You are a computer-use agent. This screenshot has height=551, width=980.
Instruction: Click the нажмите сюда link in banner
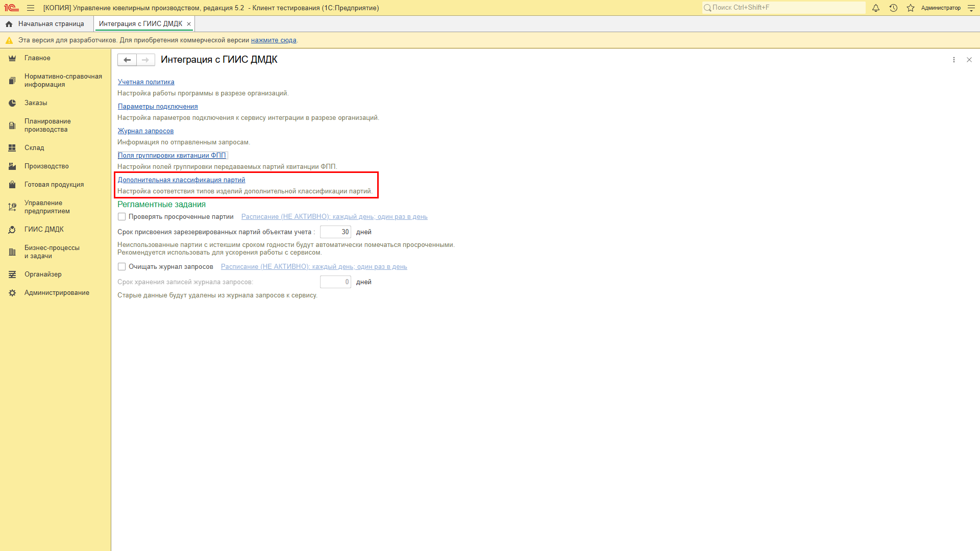pyautogui.click(x=274, y=40)
